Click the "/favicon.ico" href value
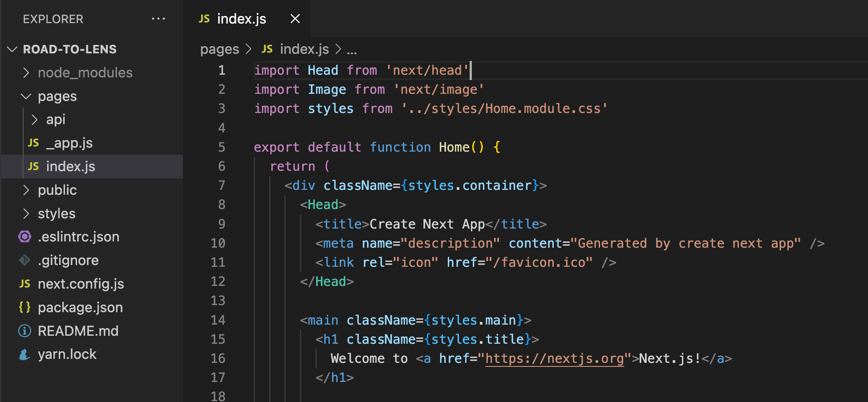This screenshot has width=868, height=402. [539, 262]
